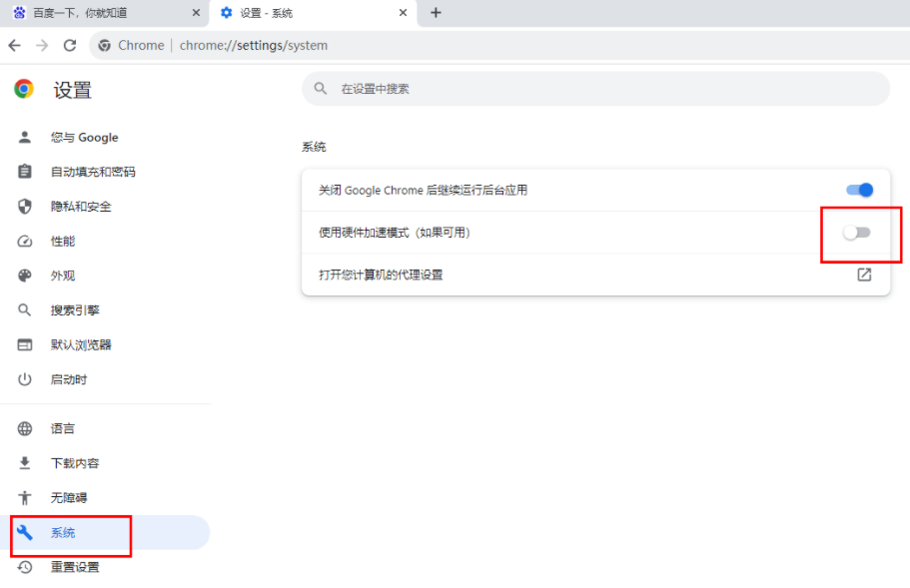Disable 关闭 Google Chrome 后继续运行后台应用 toggle

click(859, 190)
